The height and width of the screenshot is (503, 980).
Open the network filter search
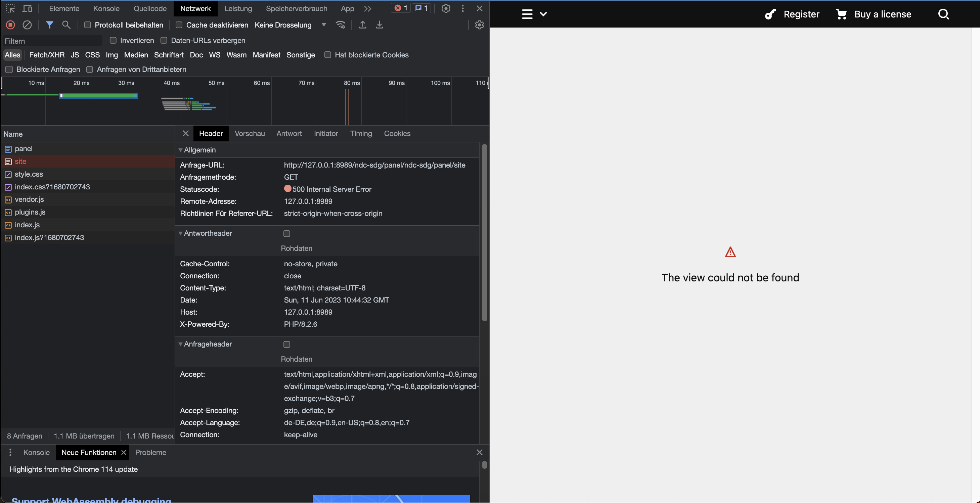coord(66,25)
